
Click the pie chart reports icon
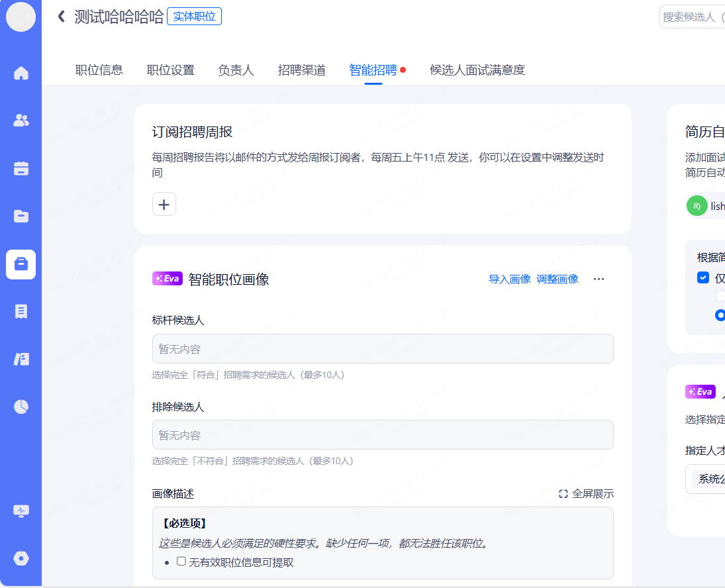(21, 407)
